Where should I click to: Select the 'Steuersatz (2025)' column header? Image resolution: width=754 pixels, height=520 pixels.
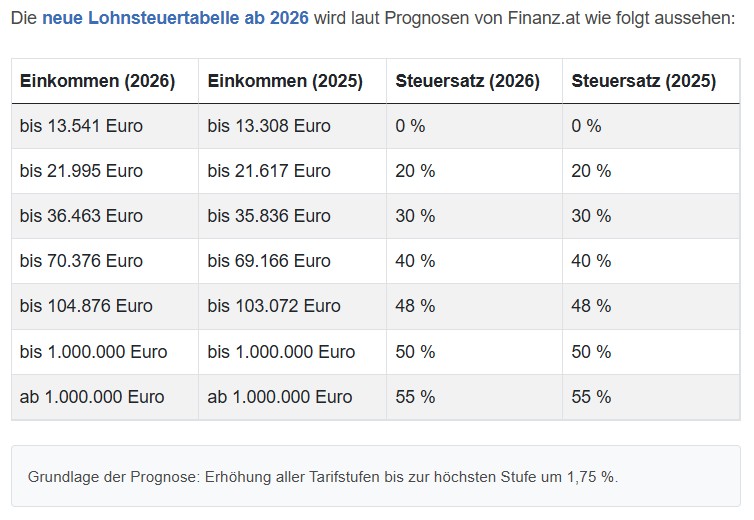[643, 81]
